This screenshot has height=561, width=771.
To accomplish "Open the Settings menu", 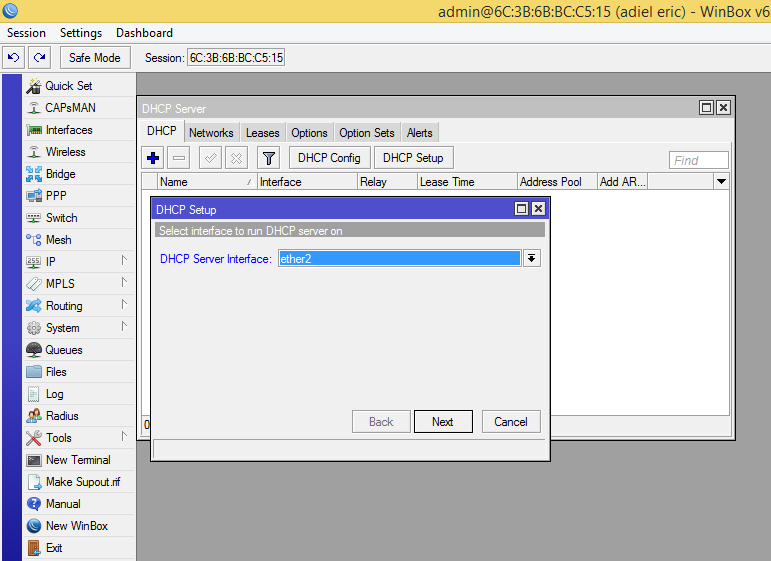I will point(81,33).
